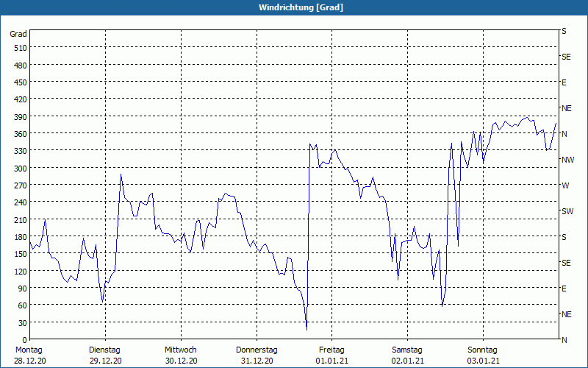Select the 'Freitag' day label
This screenshot has height=368, width=588.
(331, 350)
